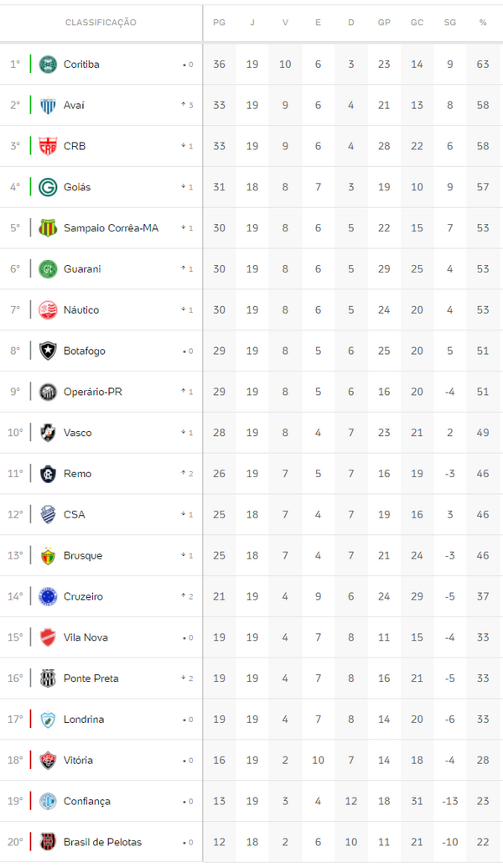Open the Sampaio Corrêa-MA crest icon
The image size is (503, 868).
[48, 227]
